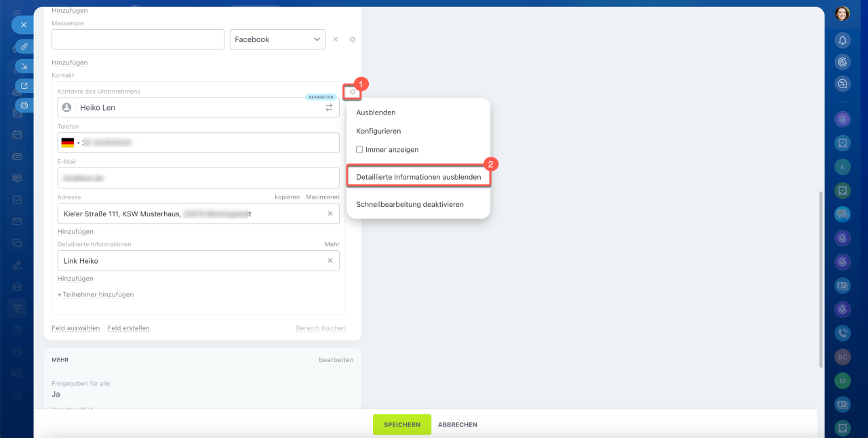Click kopieren above the address field
This screenshot has height=438, width=868.
point(287,197)
